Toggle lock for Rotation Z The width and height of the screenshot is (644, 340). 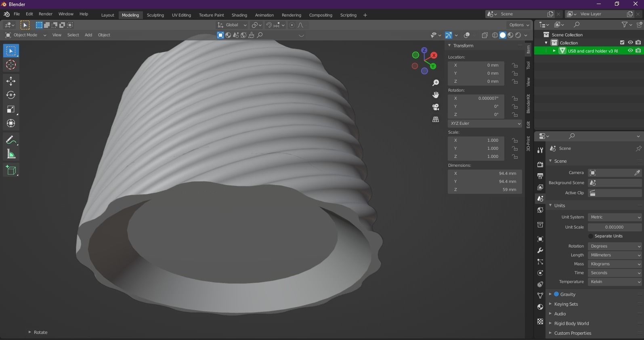click(515, 115)
